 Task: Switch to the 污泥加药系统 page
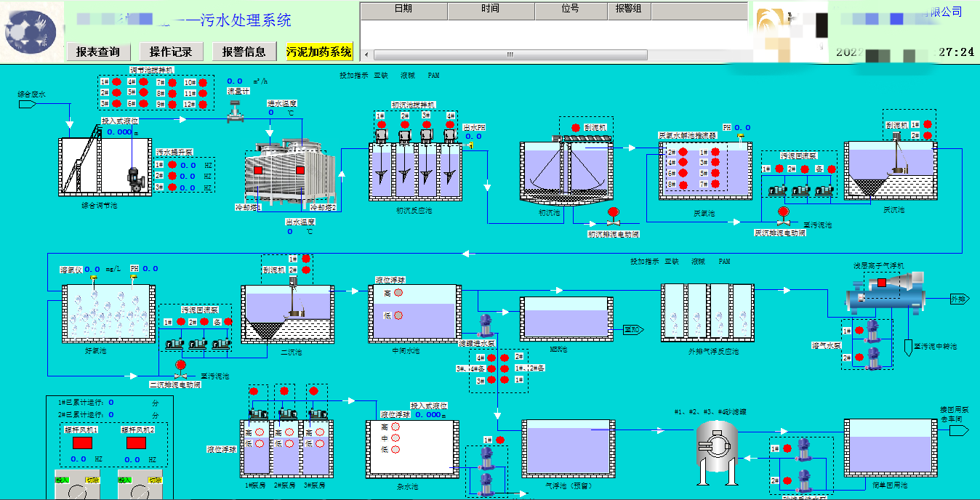point(318,52)
